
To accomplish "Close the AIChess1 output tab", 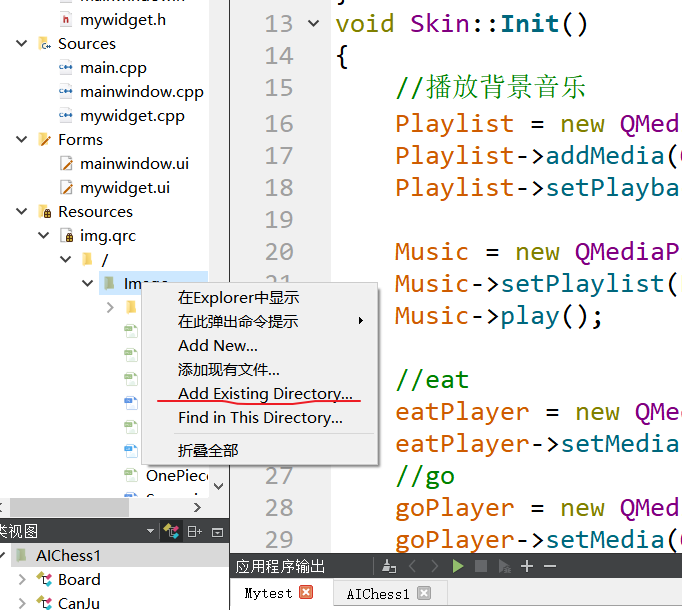I will (424, 593).
